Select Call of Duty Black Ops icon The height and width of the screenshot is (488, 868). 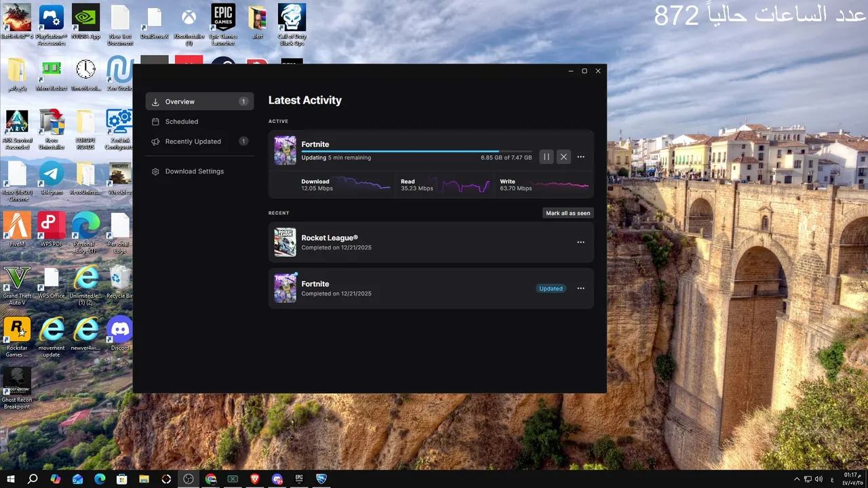(x=292, y=25)
